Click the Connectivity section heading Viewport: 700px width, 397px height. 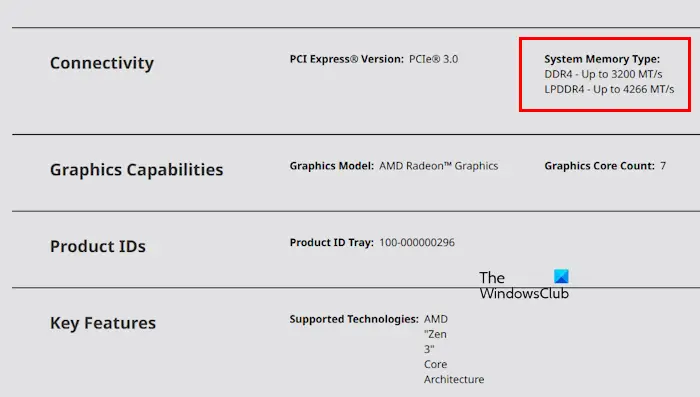[102, 63]
